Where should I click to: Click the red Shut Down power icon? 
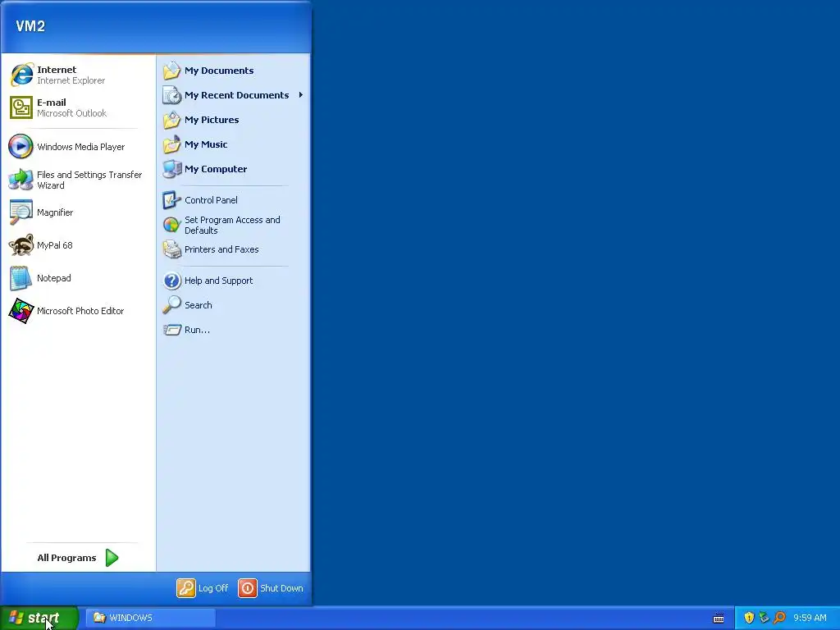pos(248,587)
